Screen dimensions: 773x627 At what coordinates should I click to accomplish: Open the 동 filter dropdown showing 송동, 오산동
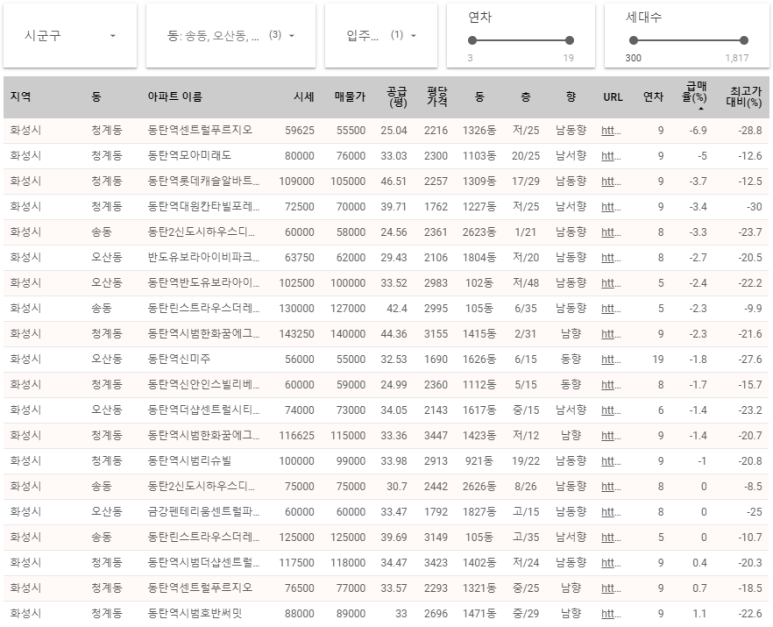[231, 35]
